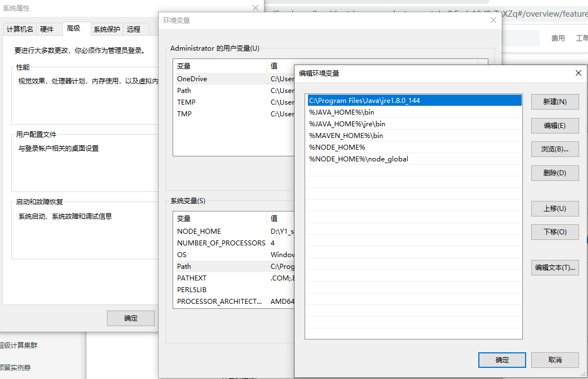Switch to the 计算机名 tab
The width and height of the screenshot is (588, 379).
pos(19,29)
